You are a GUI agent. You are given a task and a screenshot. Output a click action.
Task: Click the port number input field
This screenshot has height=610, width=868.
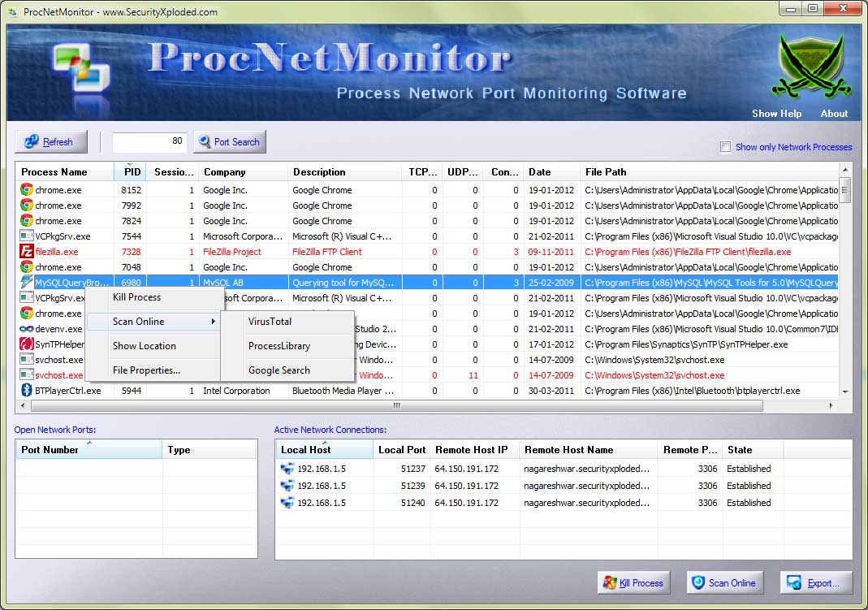(149, 141)
